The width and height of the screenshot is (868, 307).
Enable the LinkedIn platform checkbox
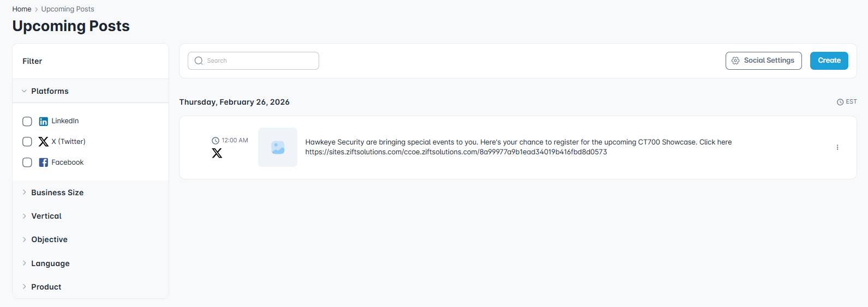(x=27, y=121)
